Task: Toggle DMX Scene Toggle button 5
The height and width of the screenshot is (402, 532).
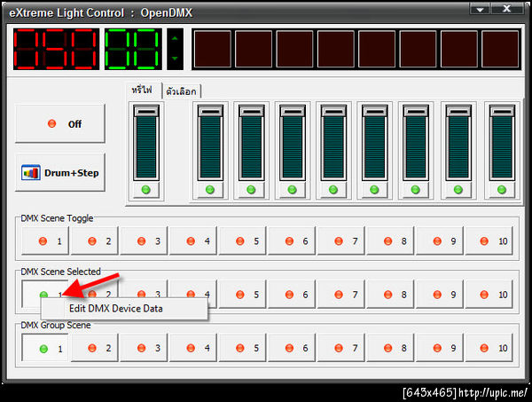Action: click(x=243, y=241)
